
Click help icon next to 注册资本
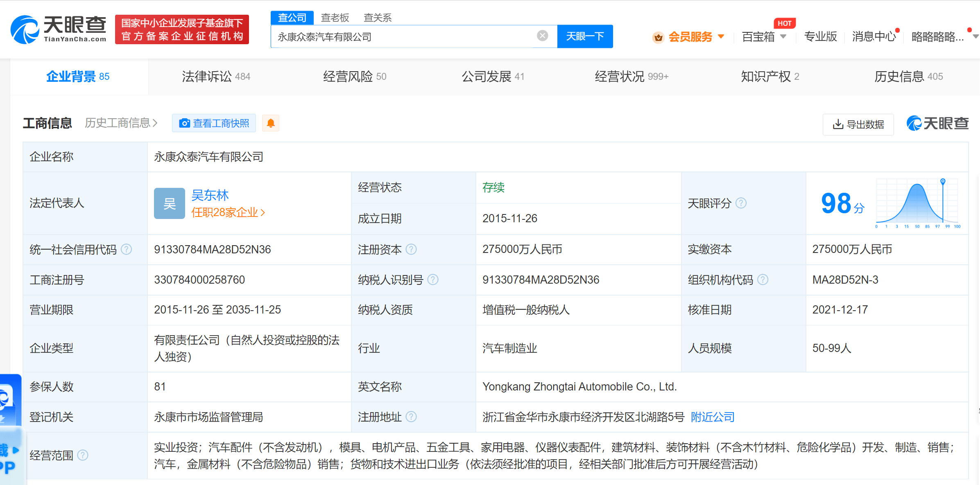click(x=411, y=249)
